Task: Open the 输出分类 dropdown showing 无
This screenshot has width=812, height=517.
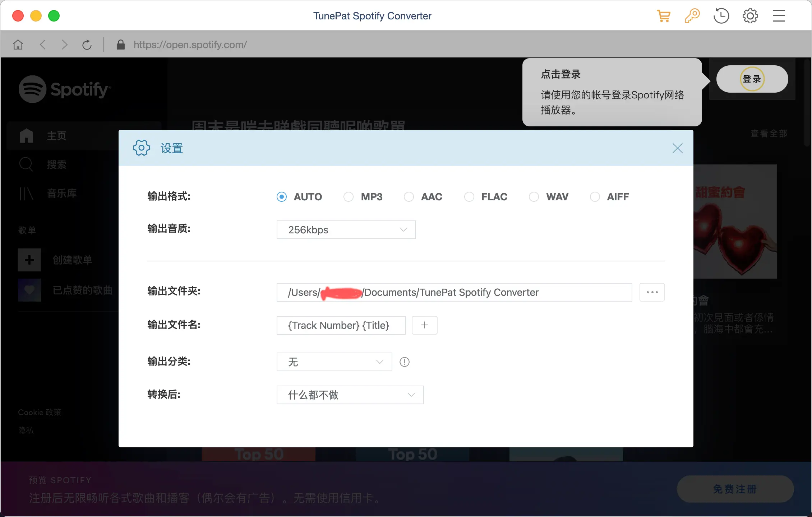Action: tap(334, 362)
